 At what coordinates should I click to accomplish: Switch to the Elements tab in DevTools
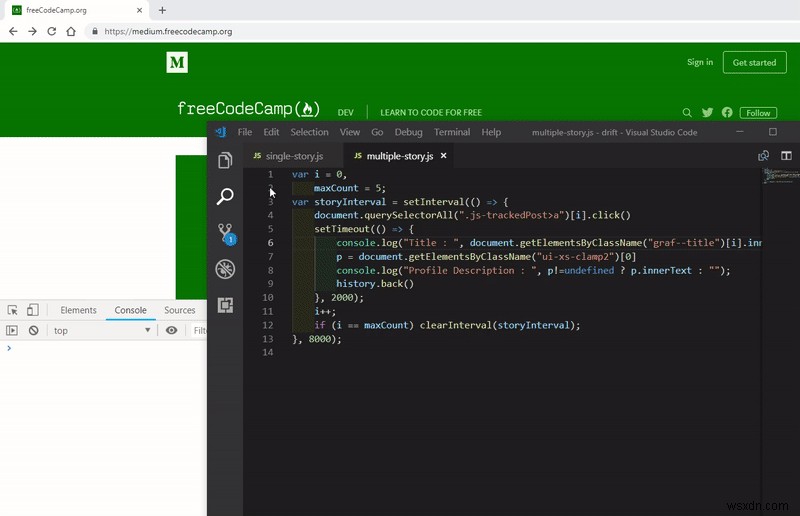click(78, 310)
